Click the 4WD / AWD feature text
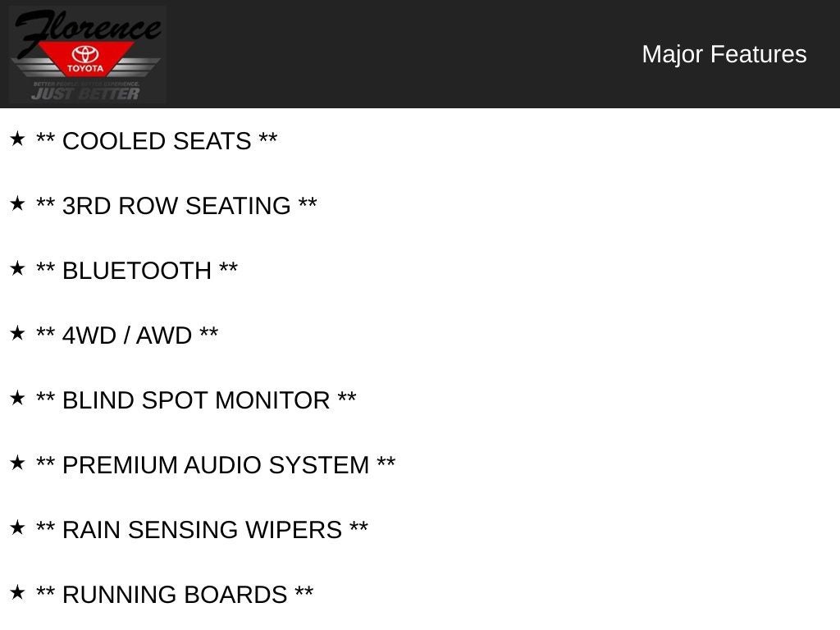The width and height of the screenshot is (840, 630). point(127,336)
